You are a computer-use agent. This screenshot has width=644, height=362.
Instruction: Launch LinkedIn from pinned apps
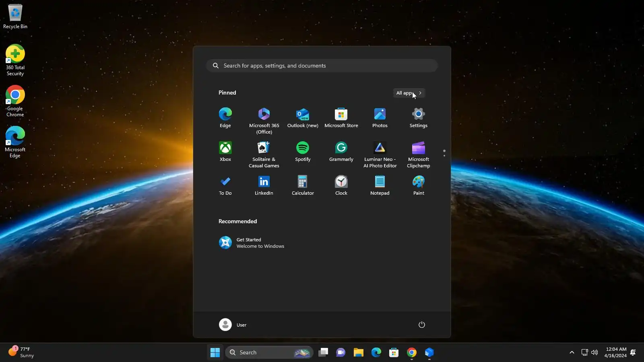click(x=264, y=185)
